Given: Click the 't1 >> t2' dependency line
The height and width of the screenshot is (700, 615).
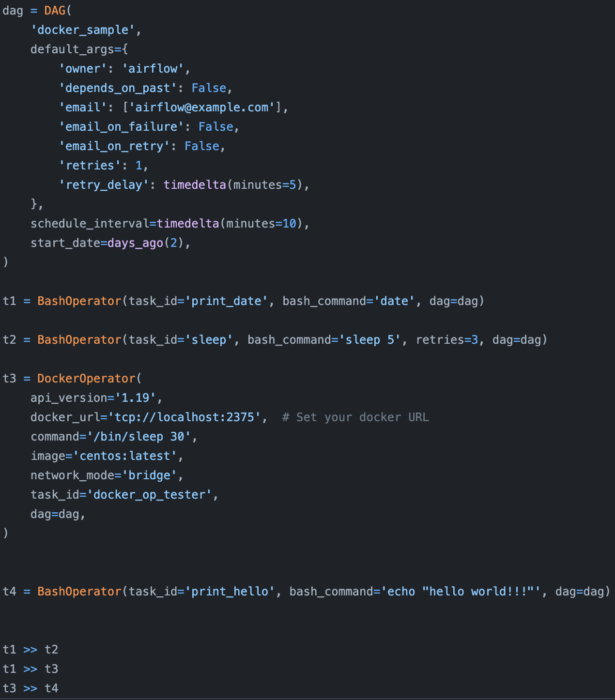Looking at the screenshot, I should click(31, 650).
